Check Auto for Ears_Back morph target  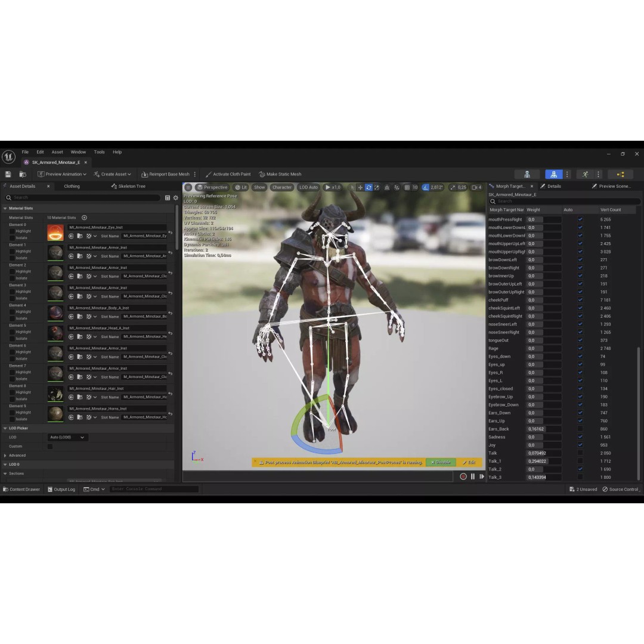click(580, 429)
